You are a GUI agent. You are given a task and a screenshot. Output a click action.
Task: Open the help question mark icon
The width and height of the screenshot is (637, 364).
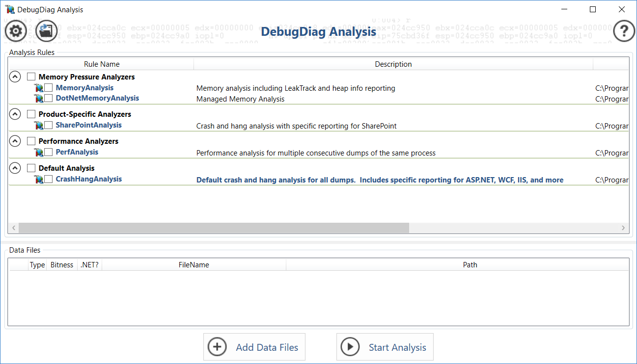point(624,31)
